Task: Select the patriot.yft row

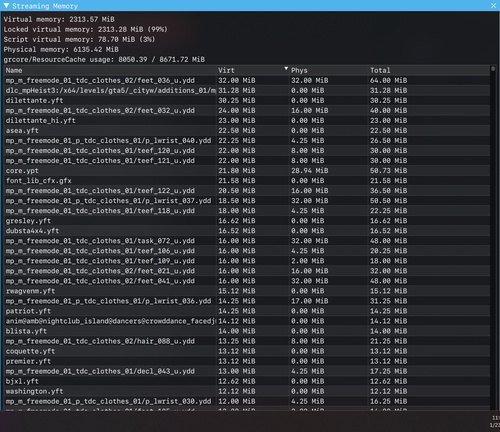Action: [247, 311]
